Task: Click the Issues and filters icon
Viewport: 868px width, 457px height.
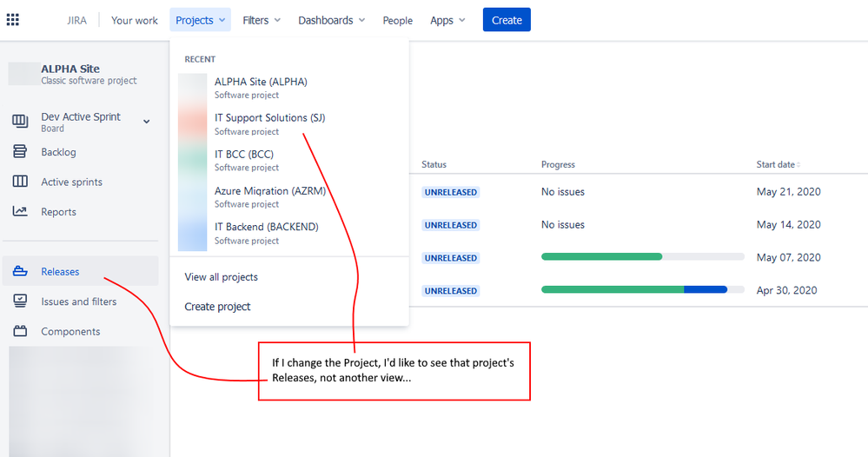Action: (x=20, y=301)
